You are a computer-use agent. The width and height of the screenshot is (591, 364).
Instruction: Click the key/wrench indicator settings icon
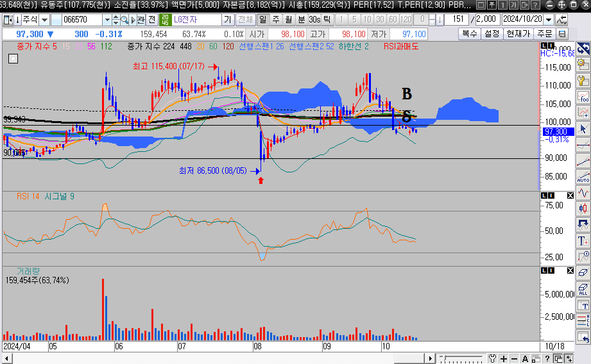coord(583,81)
